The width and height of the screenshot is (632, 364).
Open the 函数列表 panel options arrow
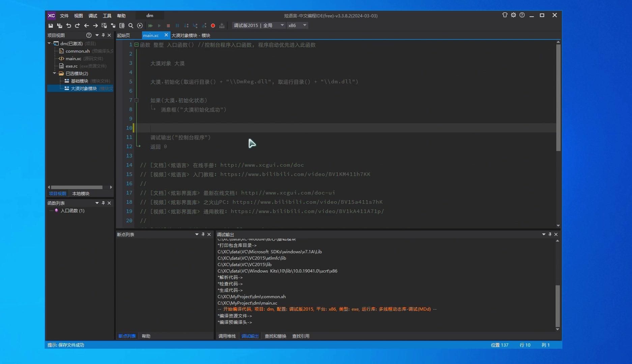pyautogui.click(x=97, y=203)
